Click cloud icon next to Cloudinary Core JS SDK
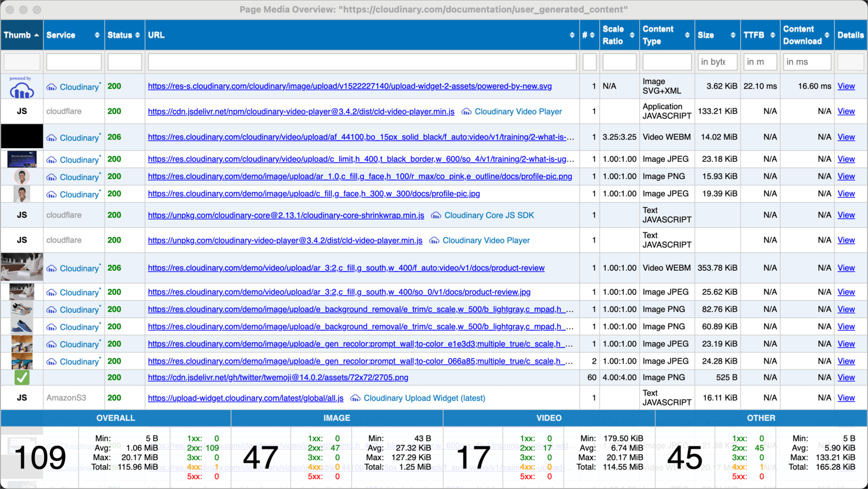The height and width of the screenshot is (489, 868). tap(436, 215)
